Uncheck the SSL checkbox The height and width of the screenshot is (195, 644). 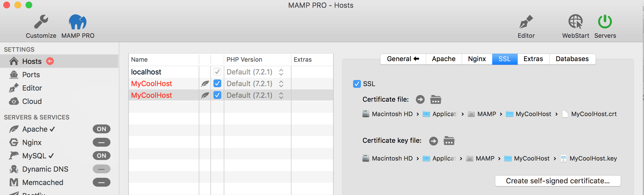pos(357,84)
